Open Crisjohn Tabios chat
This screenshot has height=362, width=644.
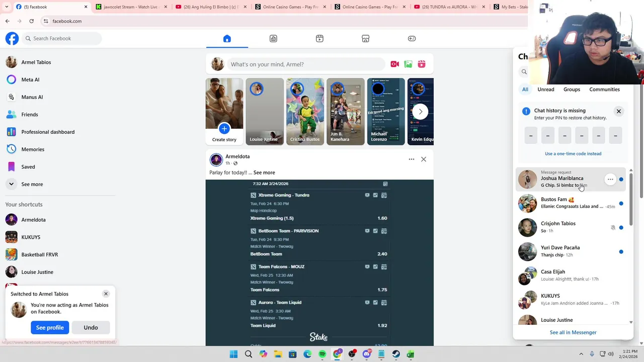[571, 227]
